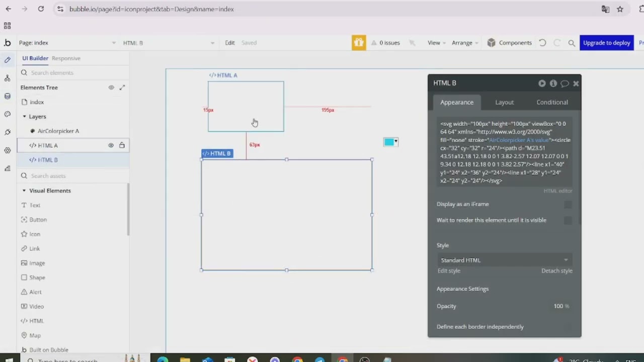This screenshot has width=644, height=362.
Task: Switch to the Responsive tab
Action: (66, 58)
